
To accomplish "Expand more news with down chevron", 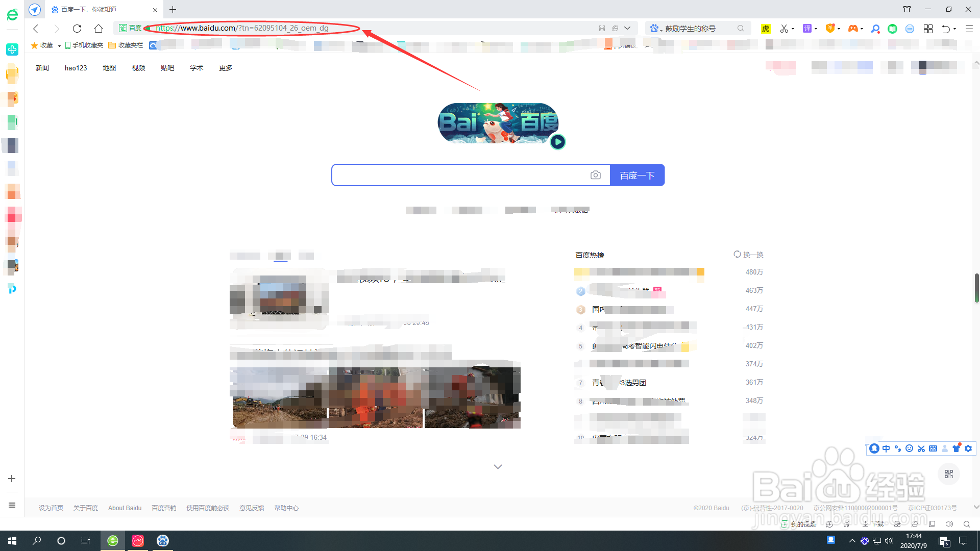I will tap(498, 466).
